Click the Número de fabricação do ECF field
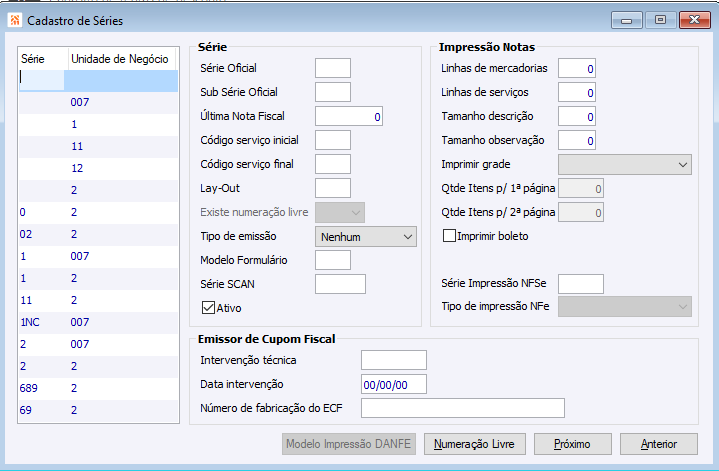Viewport: 719px width, 471px height. point(463,408)
